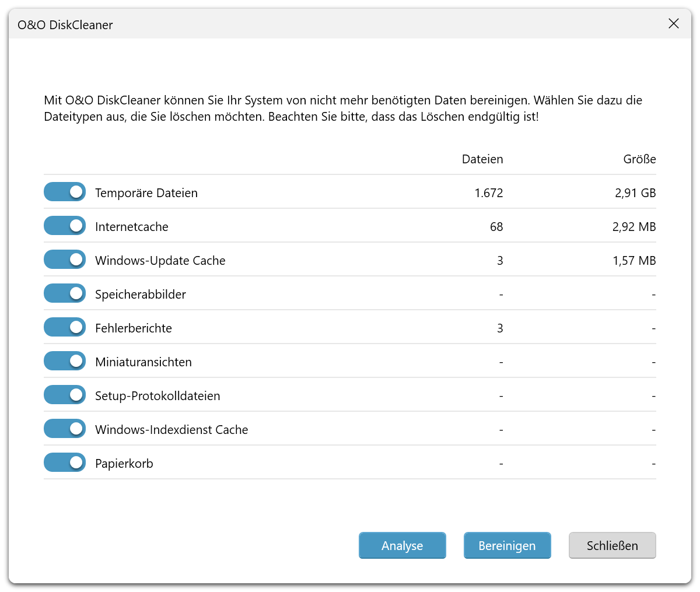Switch off the Fehlerberichte toggle
Viewport: 700px width, 592px height.
pos(65,327)
